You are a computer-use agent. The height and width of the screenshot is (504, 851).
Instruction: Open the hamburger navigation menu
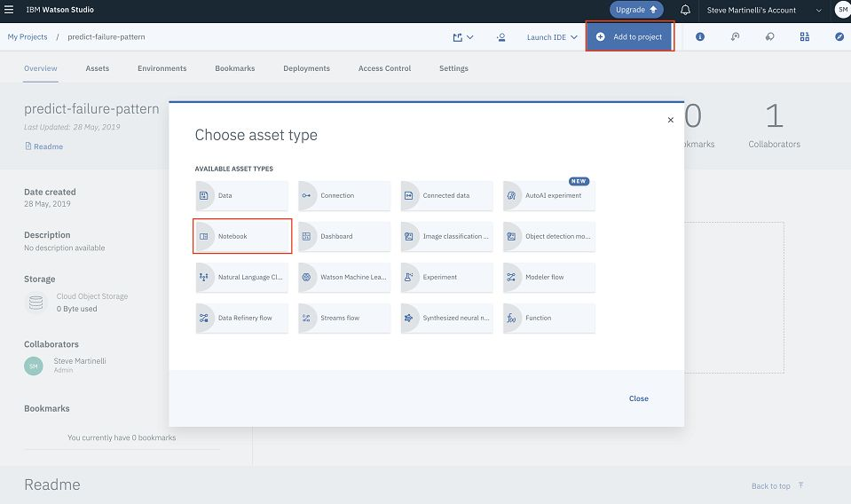click(9, 10)
